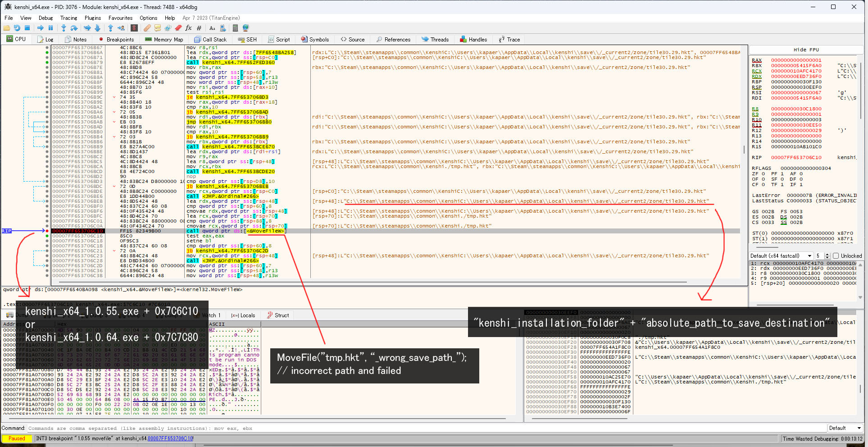The height and width of the screenshot is (447, 868).
Task: Click the Time Wasted Debugging status entry
Action: click(822, 438)
